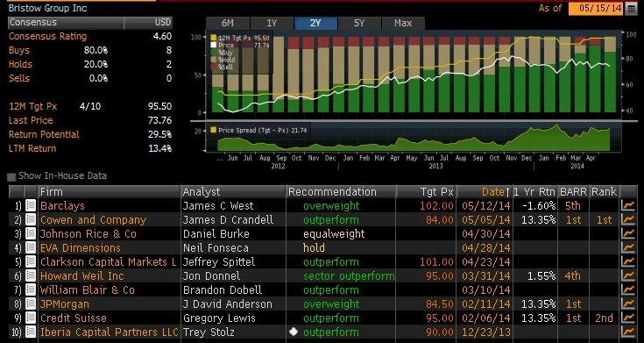This screenshot has height=343, width=644.
Task: Click the diamond marker beside Trey Stolz's outperform rating
Action: click(294, 332)
